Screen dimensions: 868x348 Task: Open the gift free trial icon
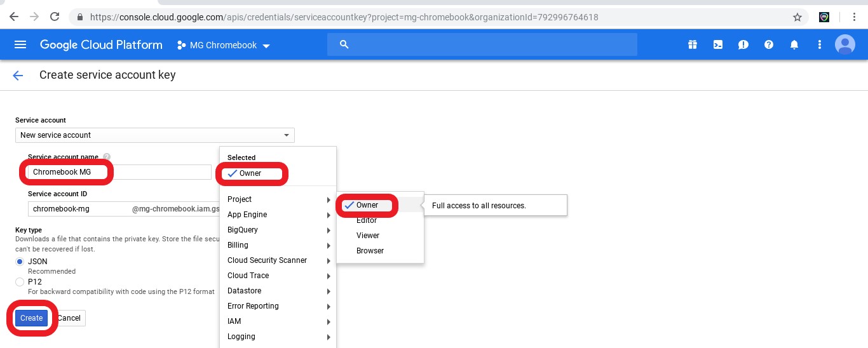[693, 44]
